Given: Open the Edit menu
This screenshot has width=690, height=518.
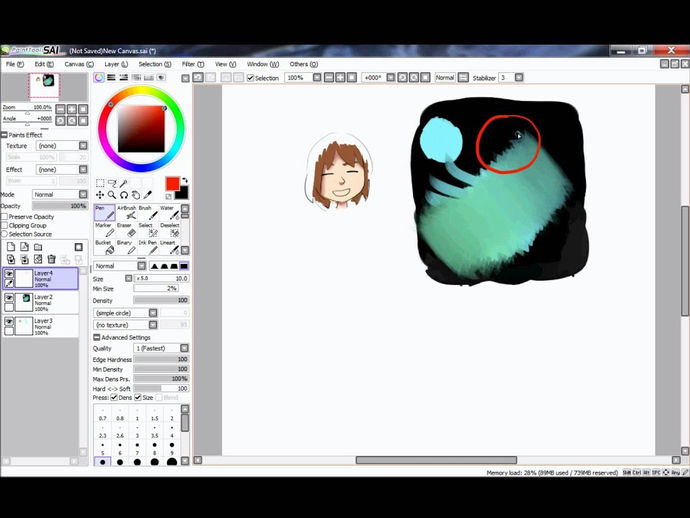Looking at the screenshot, I should coord(44,64).
